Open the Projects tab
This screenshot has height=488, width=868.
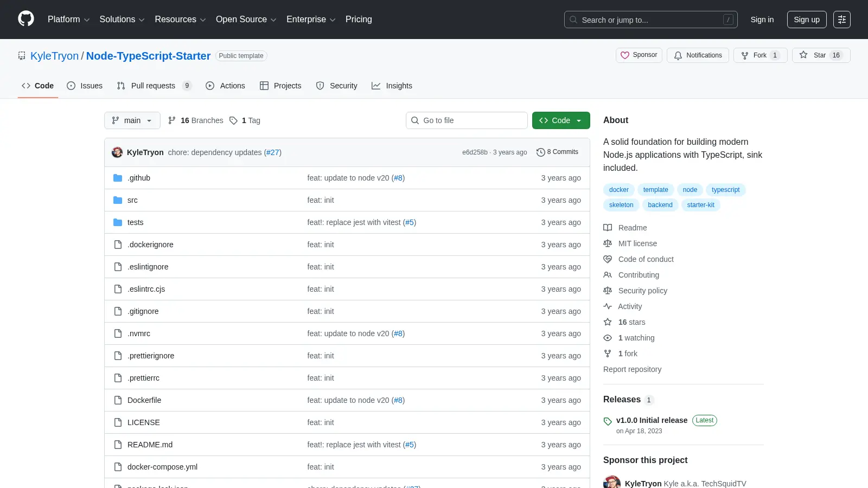coord(280,86)
